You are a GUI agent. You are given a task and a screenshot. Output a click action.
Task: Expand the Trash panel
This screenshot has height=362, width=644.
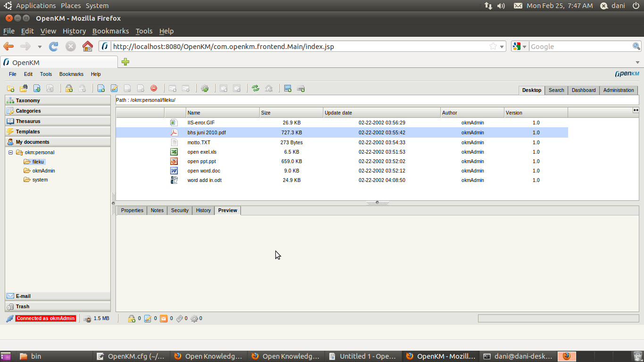pyautogui.click(x=58, y=306)
